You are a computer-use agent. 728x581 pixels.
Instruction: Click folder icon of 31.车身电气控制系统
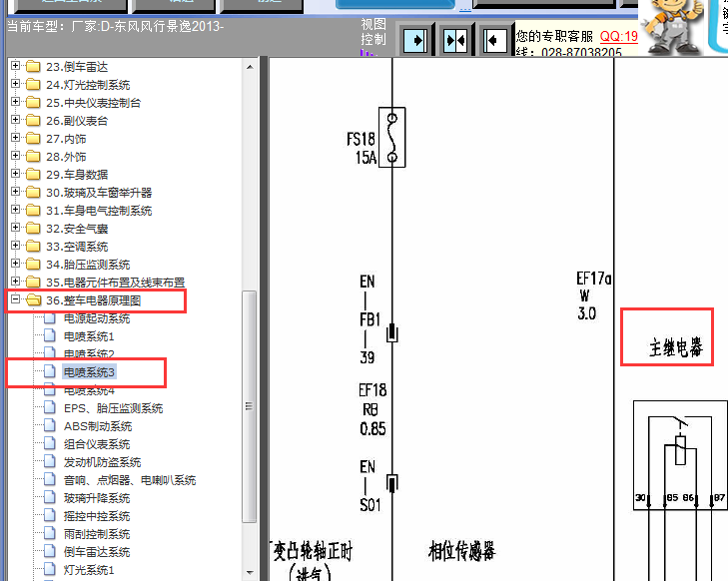[x=33, y=210]
